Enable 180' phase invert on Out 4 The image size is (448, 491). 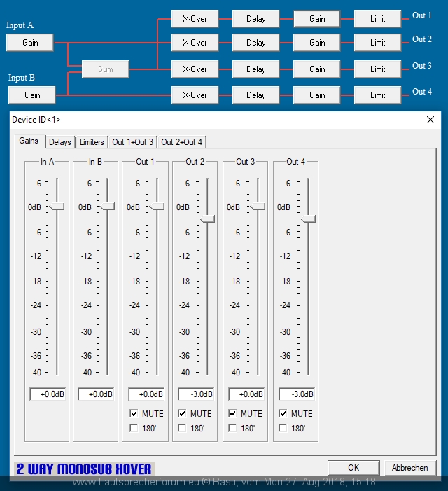(283, 428)
